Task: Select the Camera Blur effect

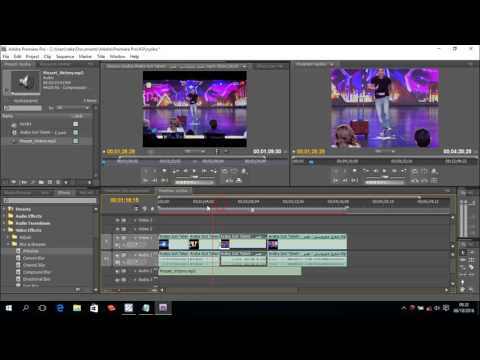Action: pos(34,258)
